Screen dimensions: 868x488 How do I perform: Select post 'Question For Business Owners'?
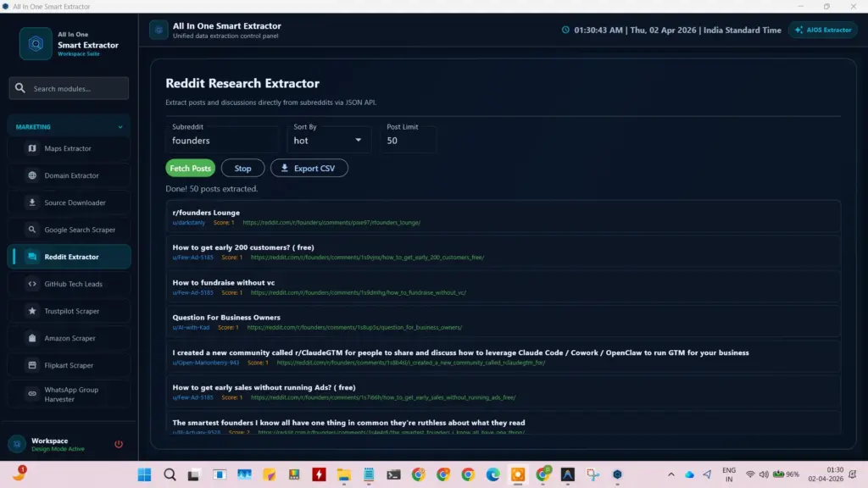pos(226,318)
